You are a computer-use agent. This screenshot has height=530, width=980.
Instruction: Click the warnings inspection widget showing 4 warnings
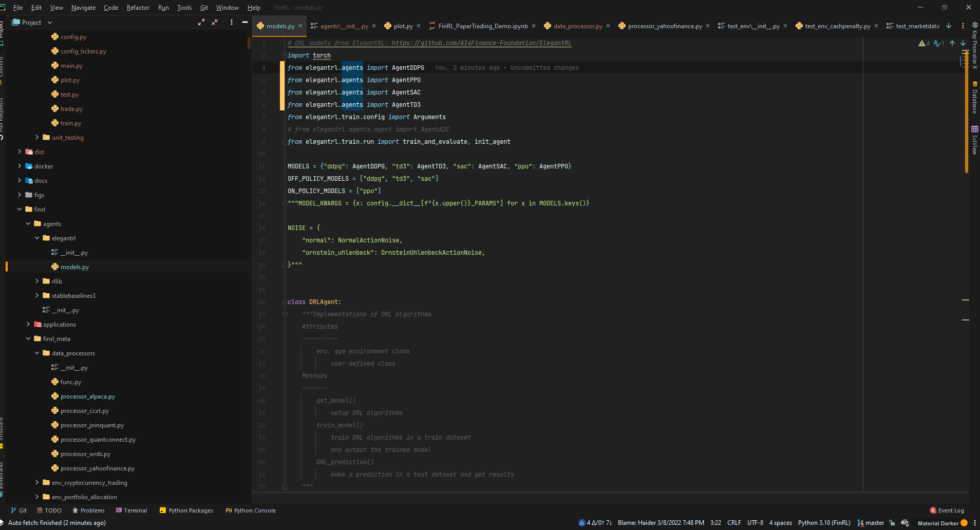pos(924,44)
